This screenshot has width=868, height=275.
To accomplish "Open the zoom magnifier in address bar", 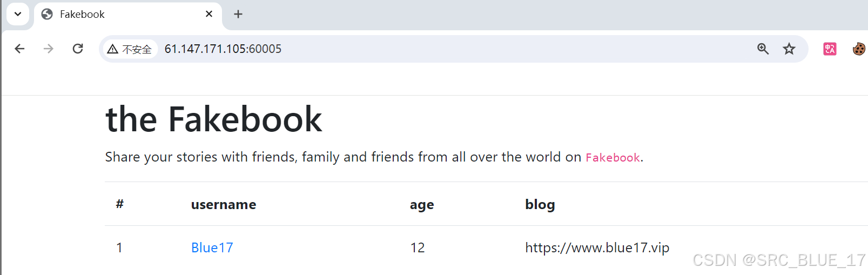I will coord(763,49).
